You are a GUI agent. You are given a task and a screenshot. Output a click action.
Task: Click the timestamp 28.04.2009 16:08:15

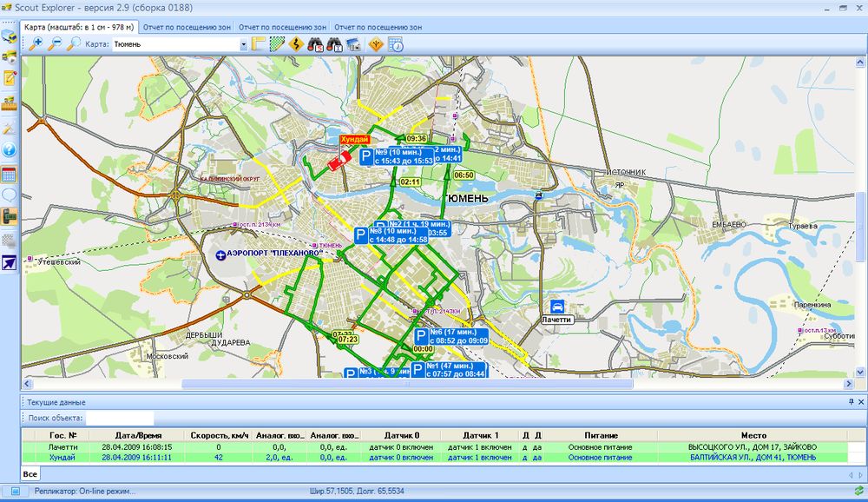[x=137, y=447]
